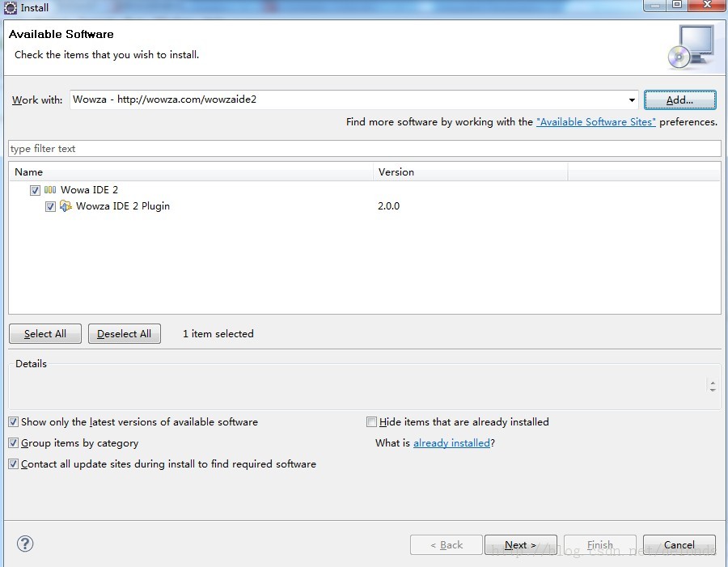The width and height of the screenshot is (728, 567).
Task: Click the Select All button
Action: [45, 333]
